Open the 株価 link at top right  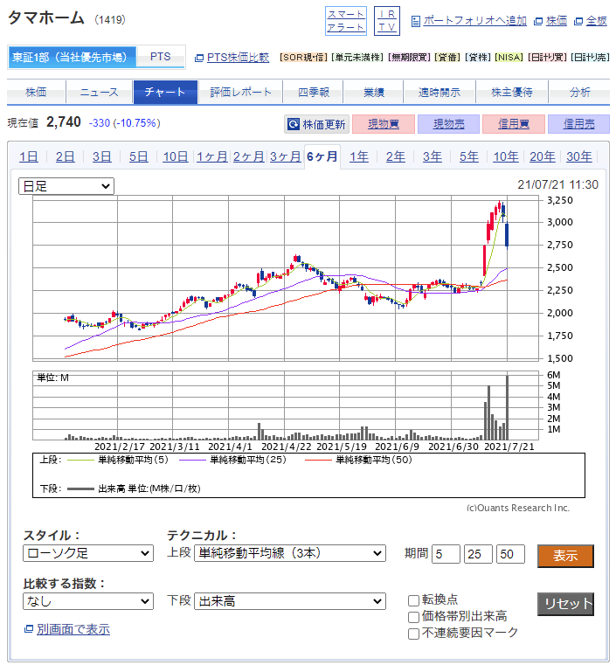[x=557, y=21]
